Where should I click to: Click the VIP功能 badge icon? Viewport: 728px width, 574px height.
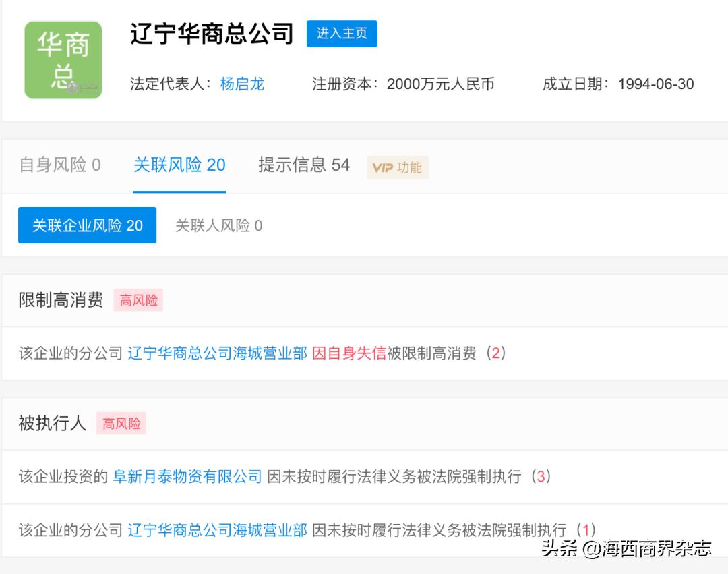398,167
